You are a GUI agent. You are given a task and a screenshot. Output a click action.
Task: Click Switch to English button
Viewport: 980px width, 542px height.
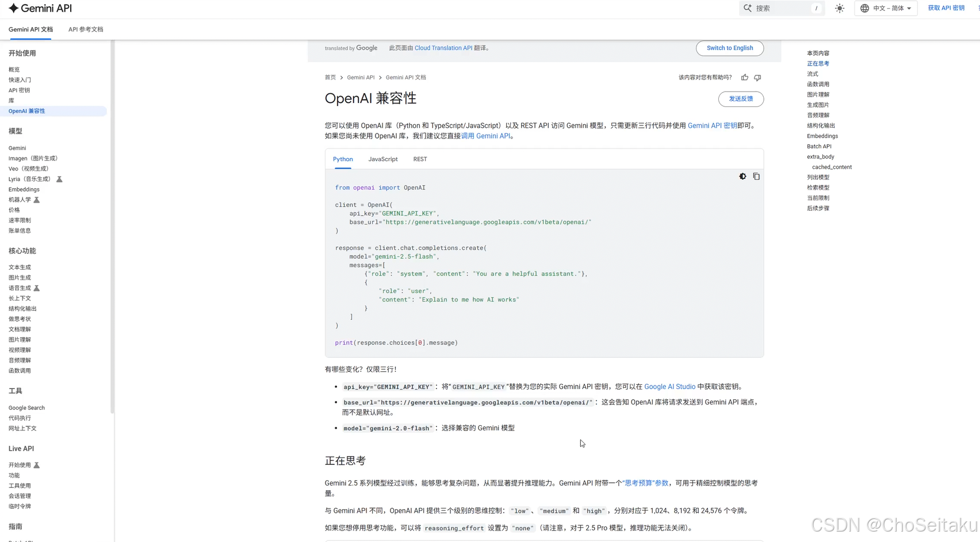(729, 48)
